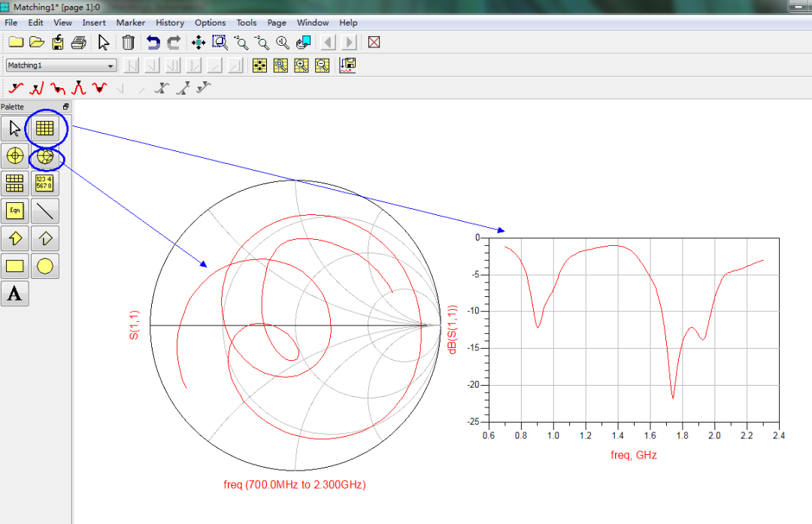The width and height of the screenshot is (812, 524).
Task: Open an existing data display file
Action: click(x=37, y=42)
